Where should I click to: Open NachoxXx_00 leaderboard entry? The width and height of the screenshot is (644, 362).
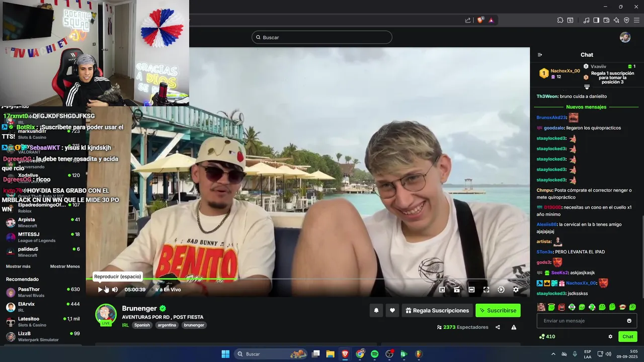(559, 73)
